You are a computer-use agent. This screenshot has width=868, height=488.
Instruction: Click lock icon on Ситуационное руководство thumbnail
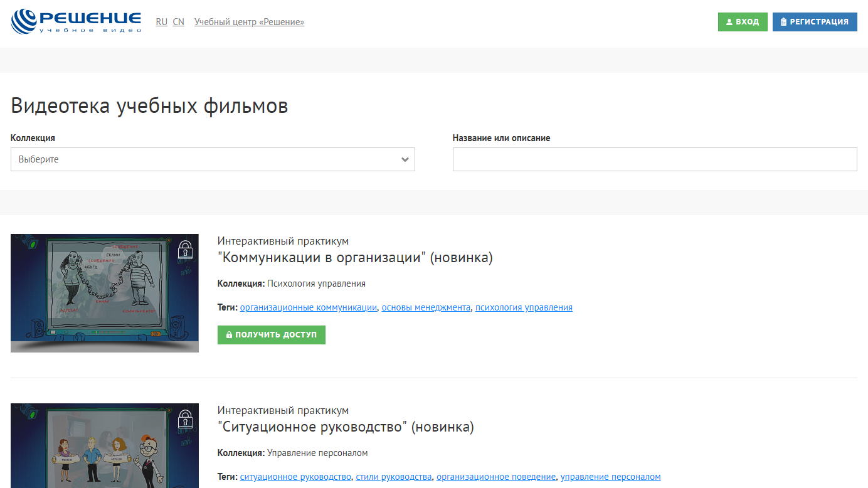pyautogui.click(x=184, y=419)
